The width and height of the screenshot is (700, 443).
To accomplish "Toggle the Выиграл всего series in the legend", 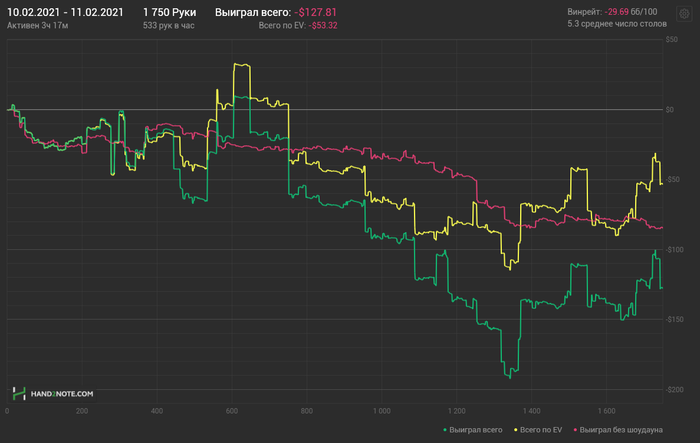I will [475, 429].
